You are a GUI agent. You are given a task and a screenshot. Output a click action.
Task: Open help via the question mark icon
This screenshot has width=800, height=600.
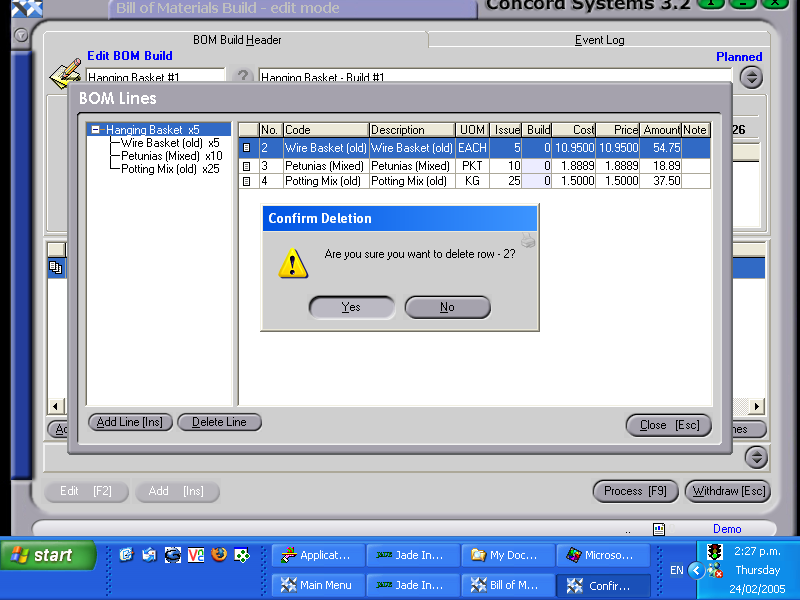tap(241, 77)
